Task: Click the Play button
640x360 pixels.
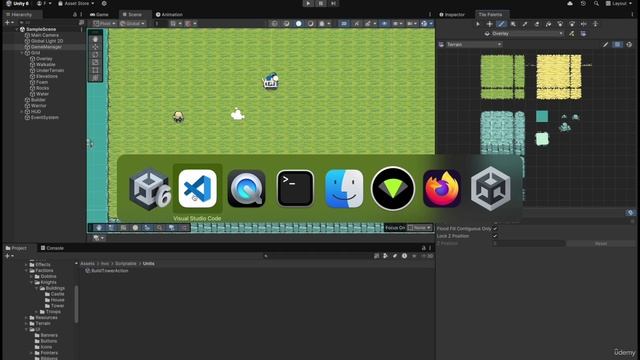Action: point(308,3)
